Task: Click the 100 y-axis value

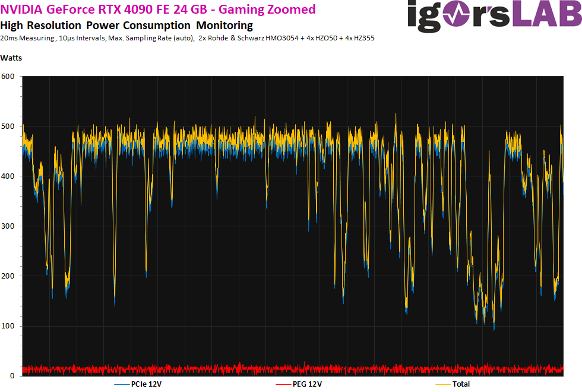Action: coord(8,326)
